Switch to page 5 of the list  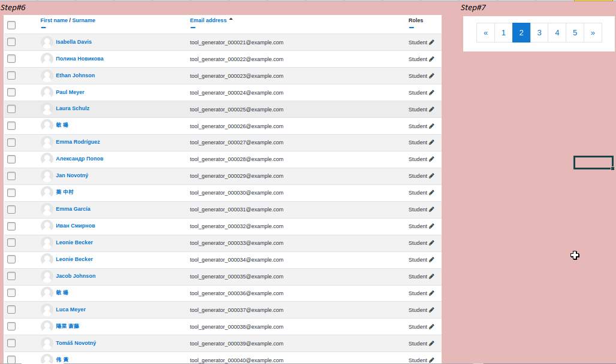[575, 32]
